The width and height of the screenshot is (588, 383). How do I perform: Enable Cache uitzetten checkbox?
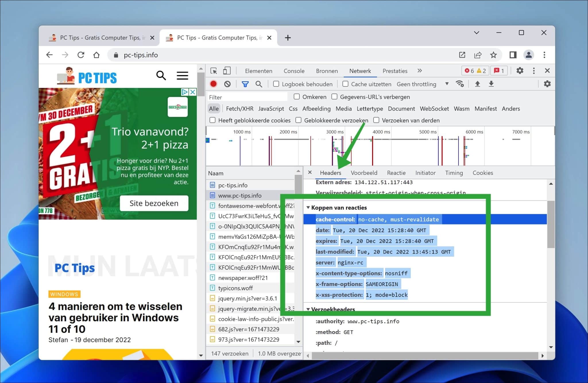(x=345, y=84)
